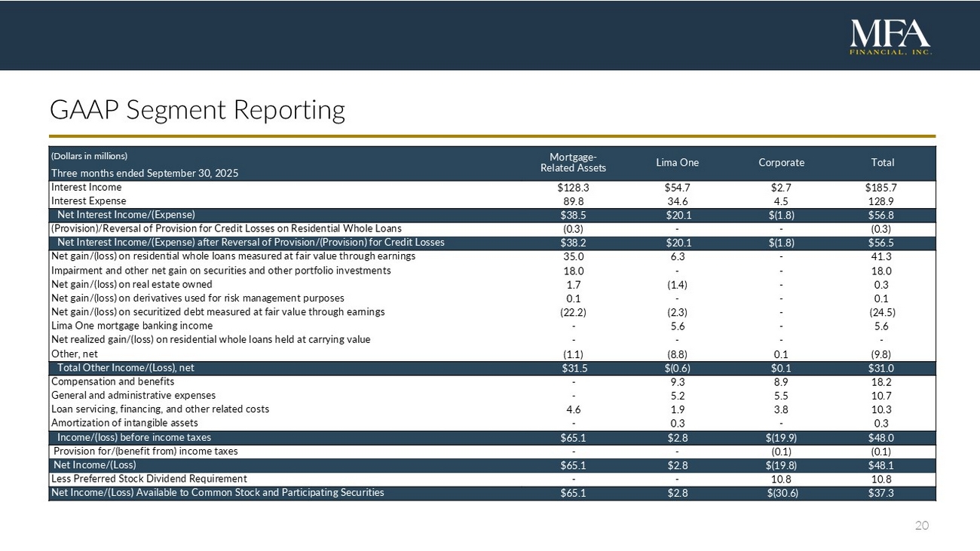Click the GAAP Segment Reporting title

pos(197,110)
